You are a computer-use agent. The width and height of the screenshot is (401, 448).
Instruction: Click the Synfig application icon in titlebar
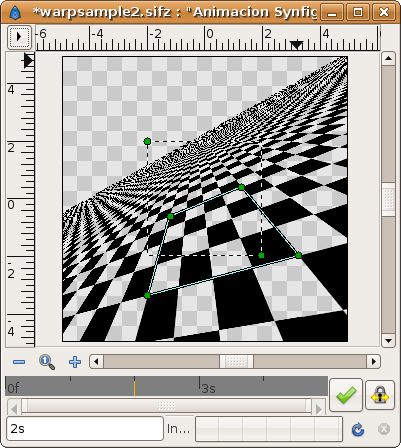pyautogui.click(x=15, y=13)
